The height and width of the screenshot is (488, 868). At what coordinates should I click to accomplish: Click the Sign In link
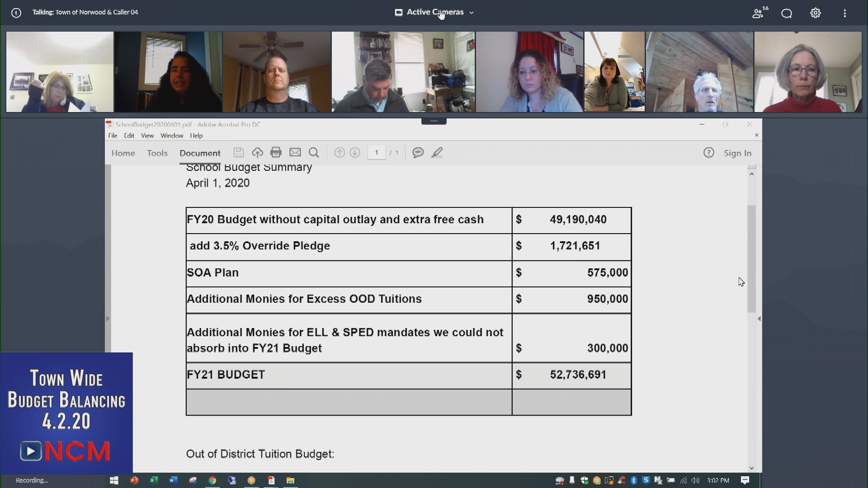737,153
